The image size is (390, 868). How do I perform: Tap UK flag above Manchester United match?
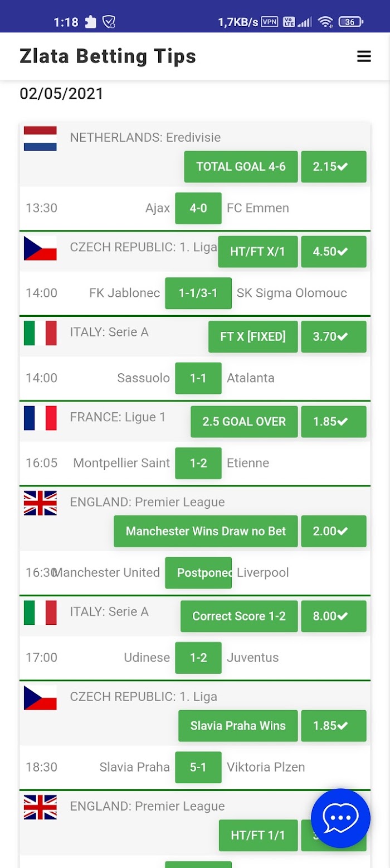[x=40, y=503]
